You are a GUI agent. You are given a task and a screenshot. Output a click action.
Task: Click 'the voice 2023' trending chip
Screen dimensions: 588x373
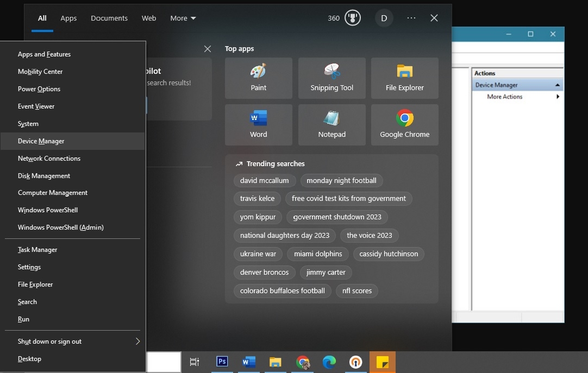point(370,236)
